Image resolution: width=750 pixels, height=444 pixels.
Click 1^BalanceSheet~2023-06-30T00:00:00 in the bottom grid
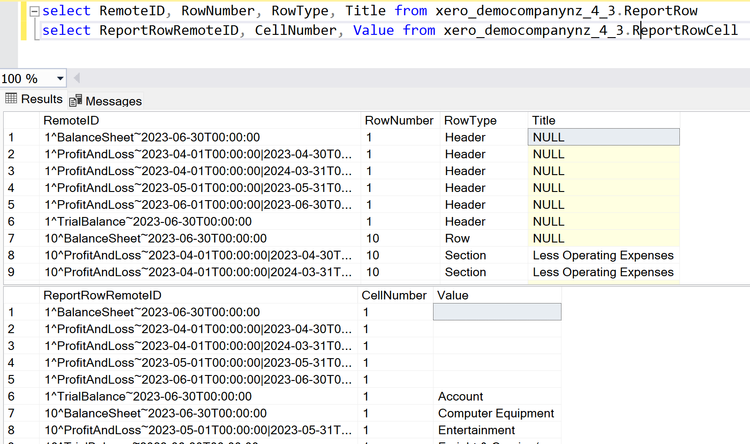[199, 312]
